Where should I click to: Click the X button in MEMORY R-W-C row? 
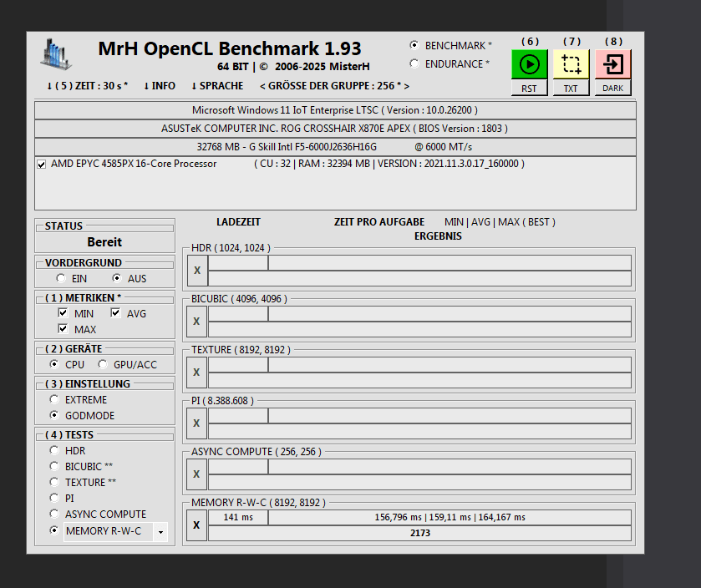(x=196, y=525)
